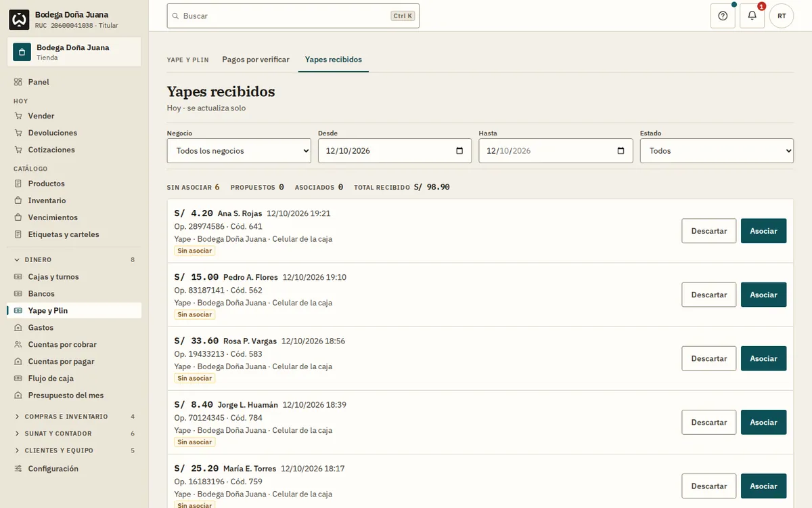Click operation text 'Op. 70124345 · Cód. 784'

coord(218,418)
